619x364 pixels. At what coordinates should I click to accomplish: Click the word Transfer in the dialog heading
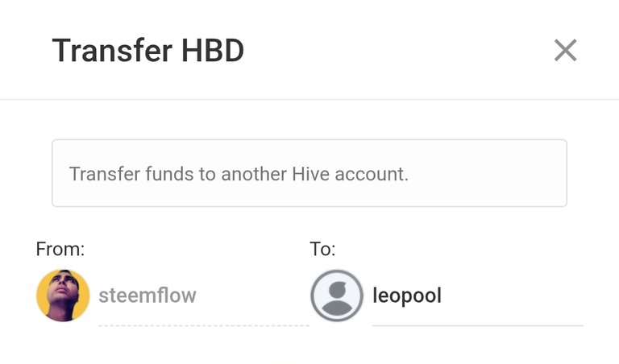click(113, 51)
